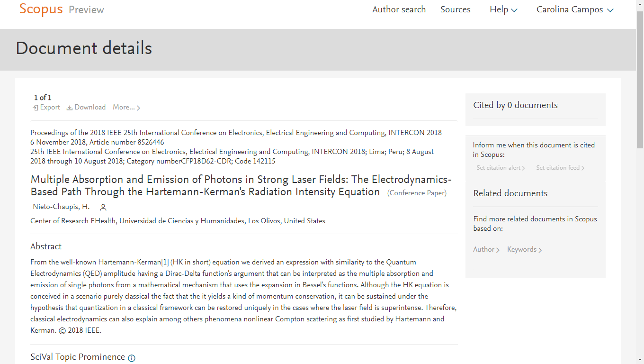This screenshot has width=644, height=364.
Task: Click the Scopus logo
Action: click(41, 9)
